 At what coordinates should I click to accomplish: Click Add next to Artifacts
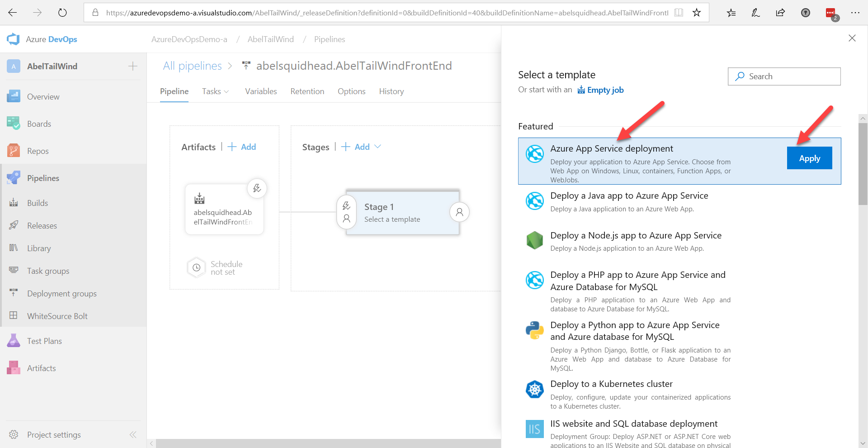tap(242, 147)
